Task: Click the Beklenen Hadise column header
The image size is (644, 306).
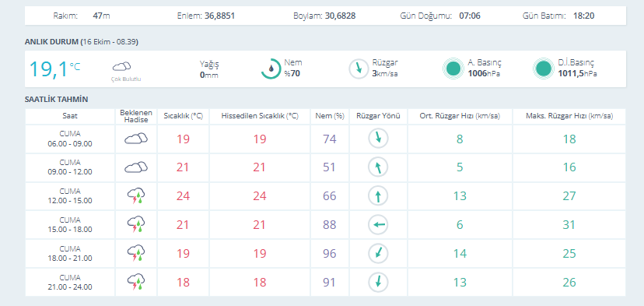Action: pos(136,116)
